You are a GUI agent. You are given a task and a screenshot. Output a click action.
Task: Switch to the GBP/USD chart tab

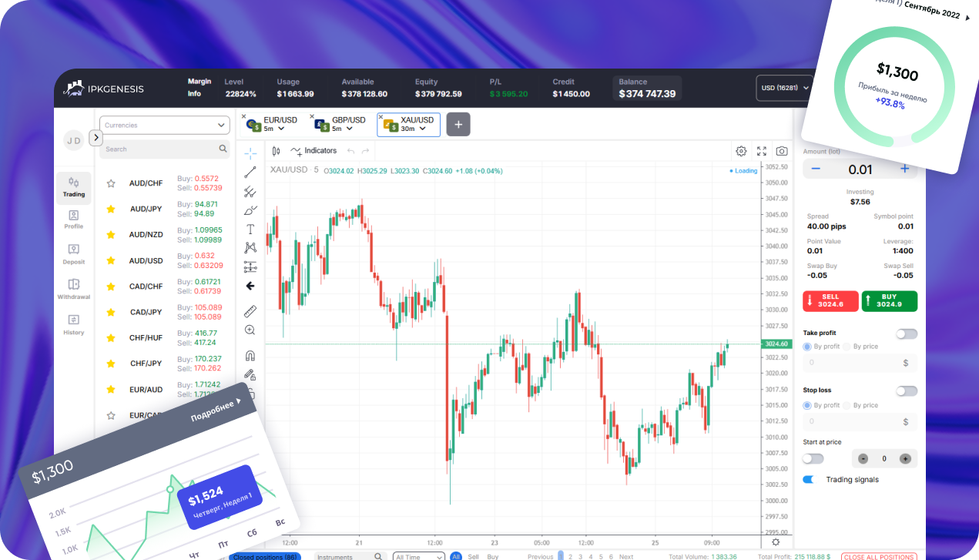point(340,124)
